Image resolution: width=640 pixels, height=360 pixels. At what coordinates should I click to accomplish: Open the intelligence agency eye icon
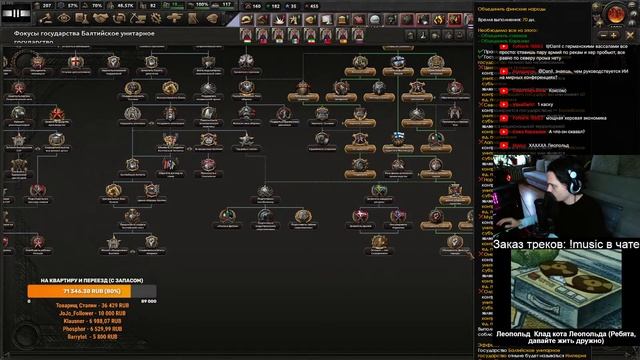(x=64, y=18)
